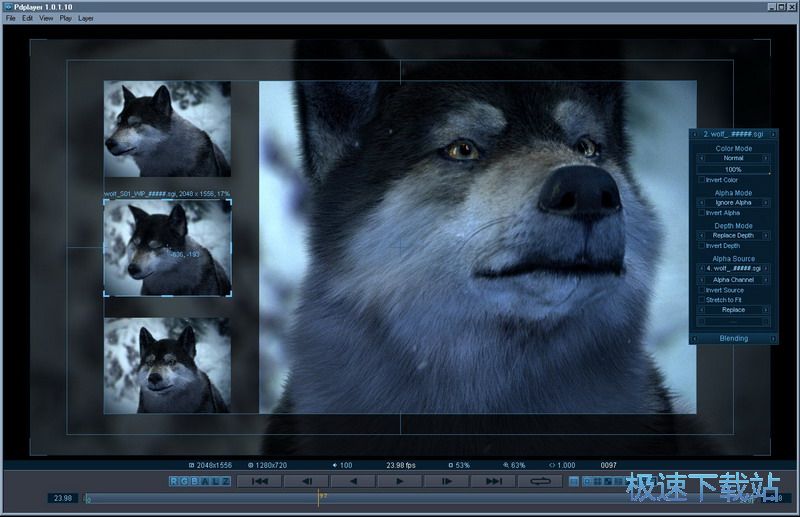Play the sequence forward

pos(399,481)
